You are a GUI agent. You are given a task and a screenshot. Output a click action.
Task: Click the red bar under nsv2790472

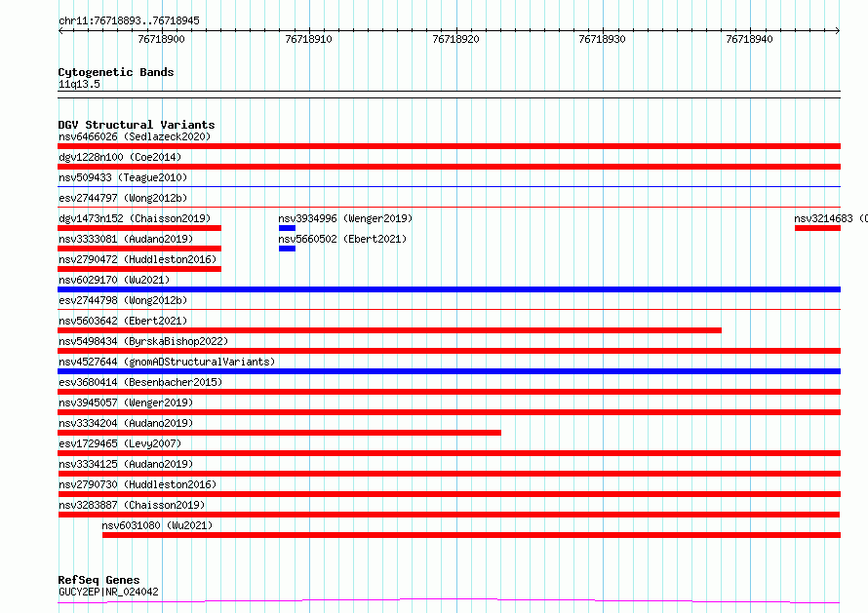point(139,269)
